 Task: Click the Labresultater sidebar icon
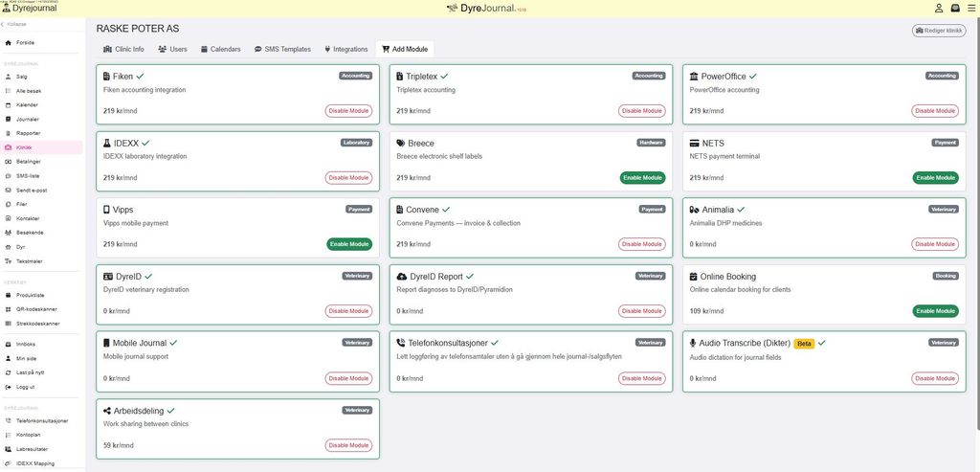click(x=8, y=449)
